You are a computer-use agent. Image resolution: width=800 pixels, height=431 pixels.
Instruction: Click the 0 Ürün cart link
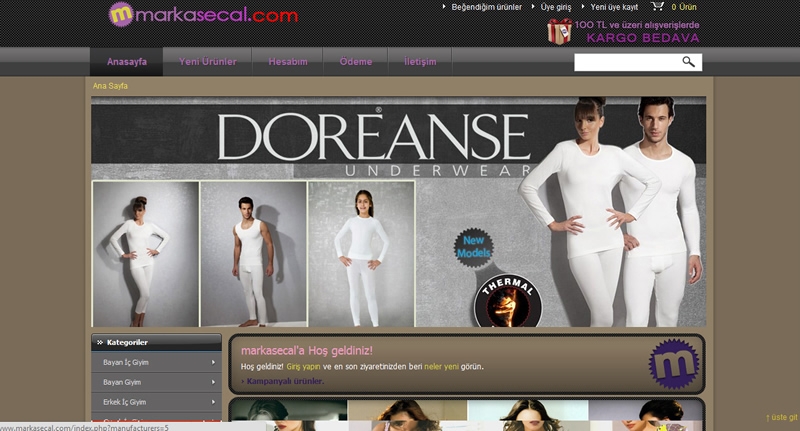684,7
